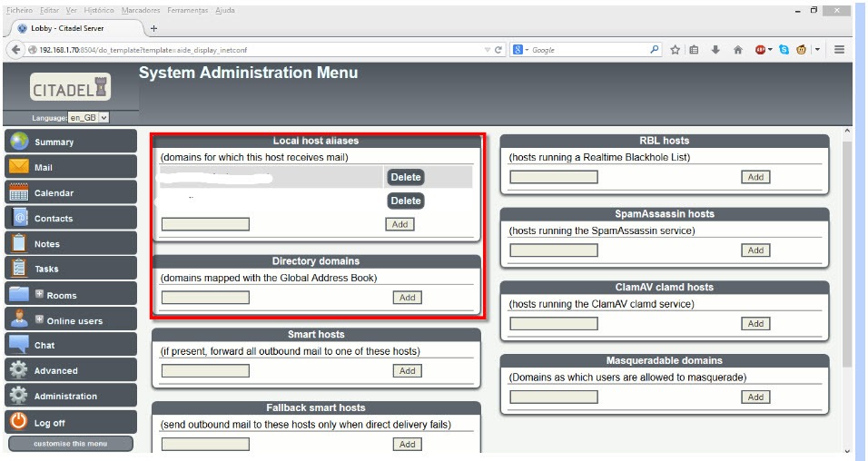This screenshot has height=461, width=868.
Task: Expand the Online users list
Action: [39, 319]
